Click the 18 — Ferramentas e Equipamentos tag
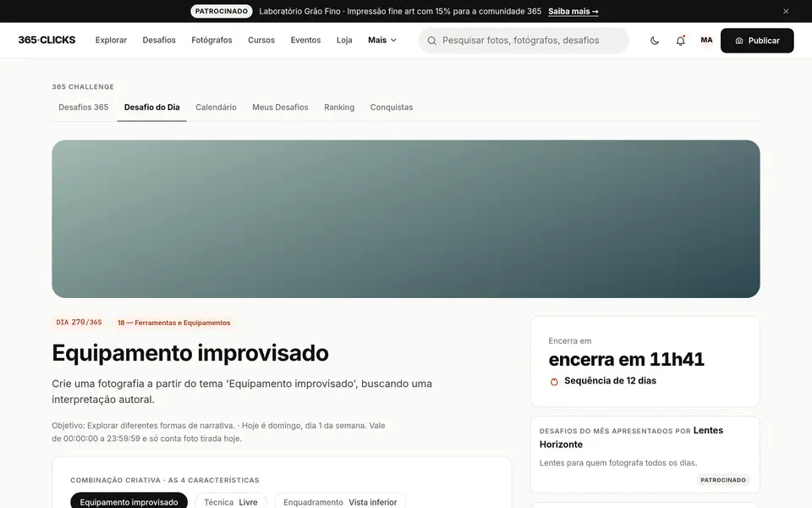 (x=174, y=323)
